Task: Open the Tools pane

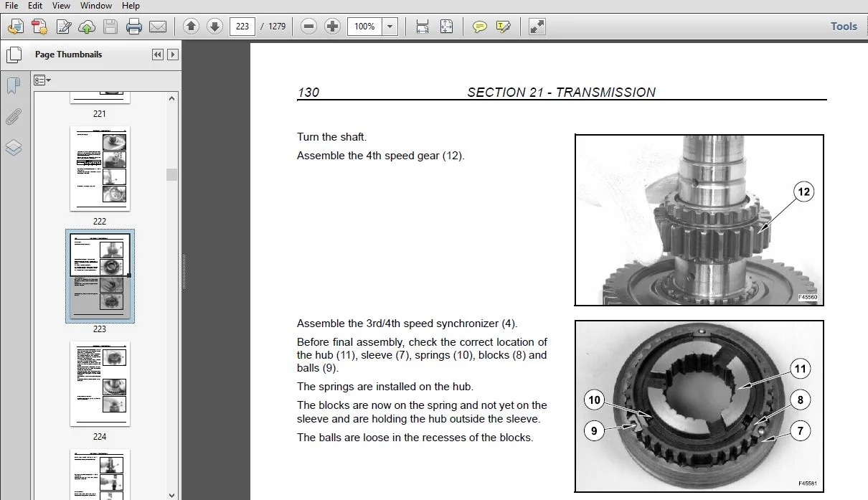Action: click(844, 27)
